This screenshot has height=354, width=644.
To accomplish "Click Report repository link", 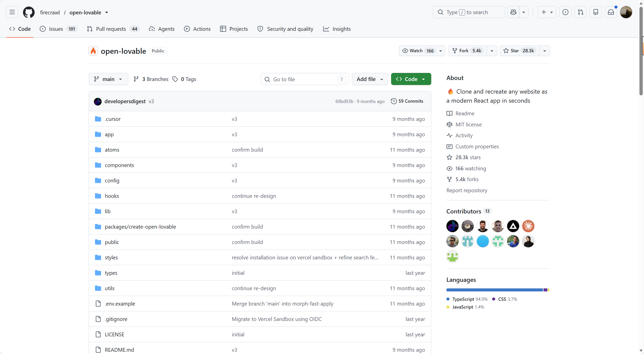I will [467, 190].
